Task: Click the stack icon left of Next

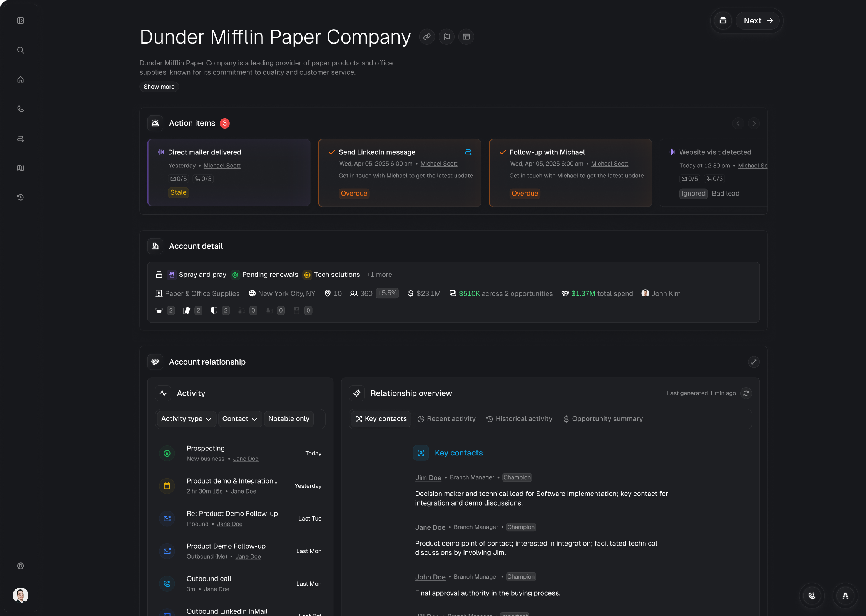Action: click(x=723, y=21)
